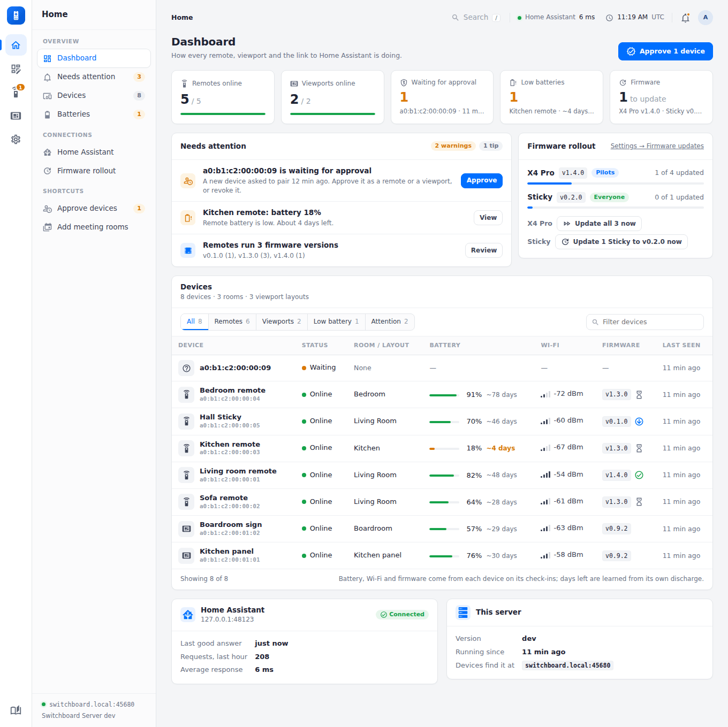Image resolution: width=728 pixels, height=727 pixels.
Task: Click Update all 3 now for X4 Pro
Action: click(x=600, y=224)
